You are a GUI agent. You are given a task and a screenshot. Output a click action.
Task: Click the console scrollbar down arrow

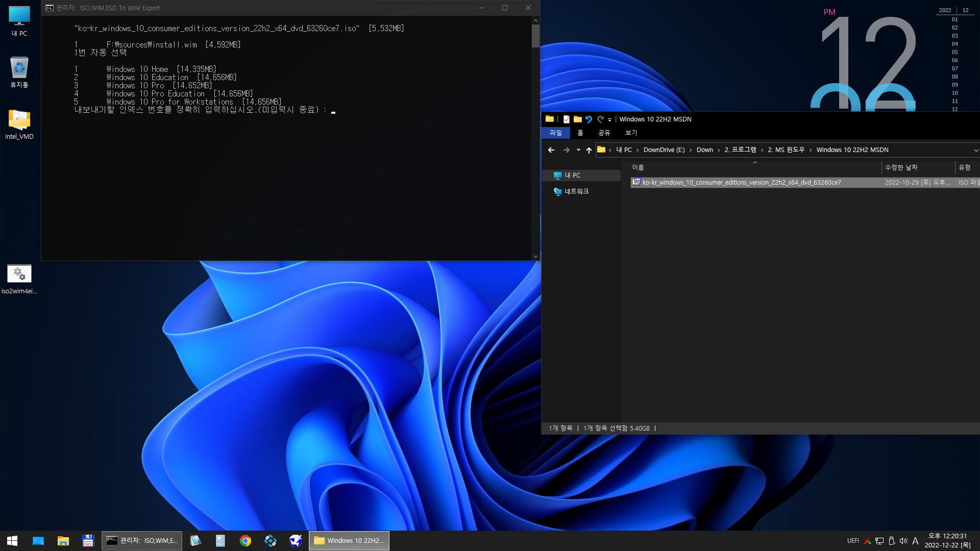click(535, 257)
